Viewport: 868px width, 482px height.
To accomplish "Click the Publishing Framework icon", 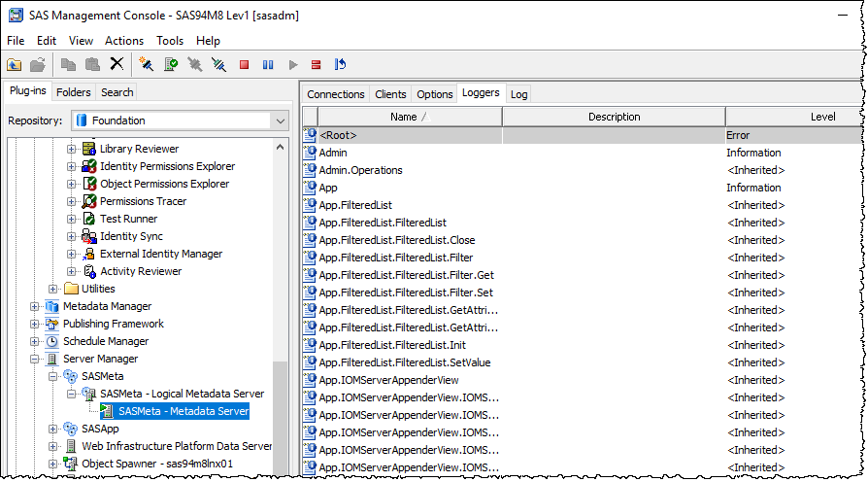I will click(52, 324).
